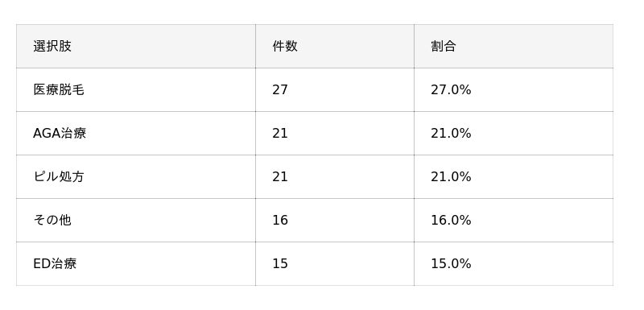
Task: Select the ピル処方 cell
Action: click(x=136, y=176)
